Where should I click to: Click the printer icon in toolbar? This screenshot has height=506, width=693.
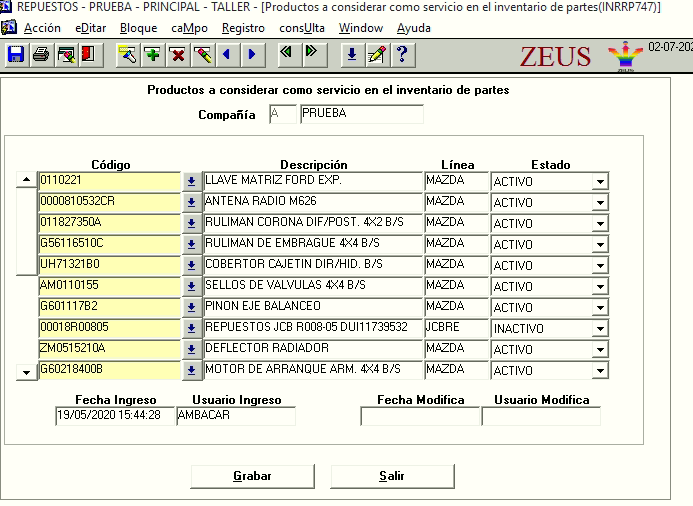pos(41,55)
